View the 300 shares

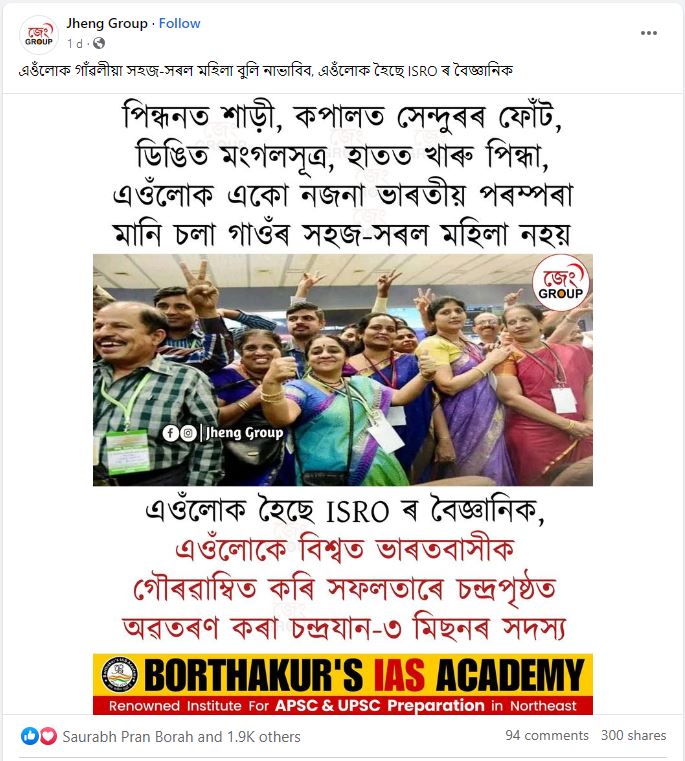pos(633,735)
